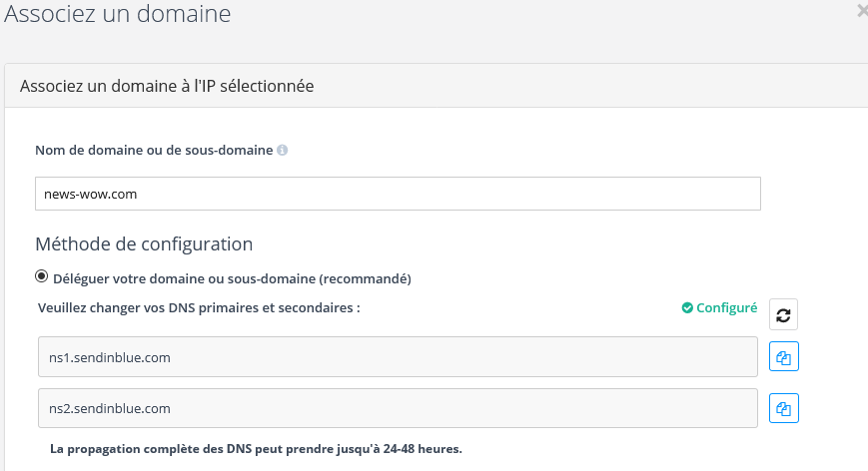This screenshot has width=868, height=471.
Task: Copy the ns1.sendinblue.com nameserver
Action: pyautogui.click(x=783, y=356)
